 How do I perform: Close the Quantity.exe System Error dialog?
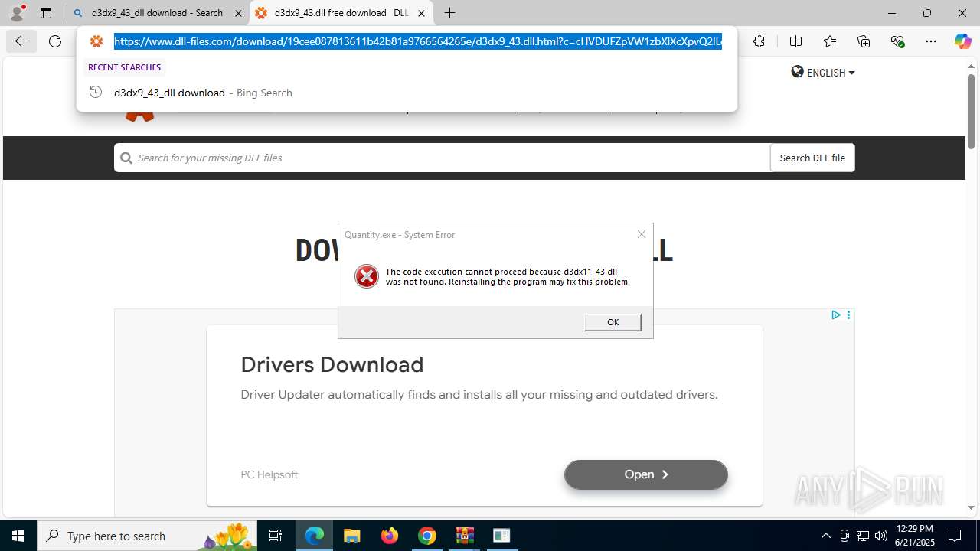tap(642, 234)
